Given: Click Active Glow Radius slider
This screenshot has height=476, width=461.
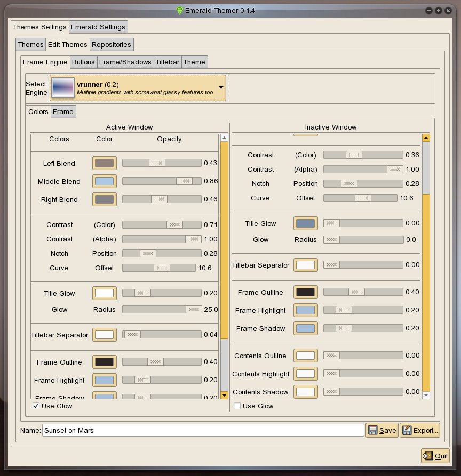Looking at the screenshot, I should [x=162, y=309].
